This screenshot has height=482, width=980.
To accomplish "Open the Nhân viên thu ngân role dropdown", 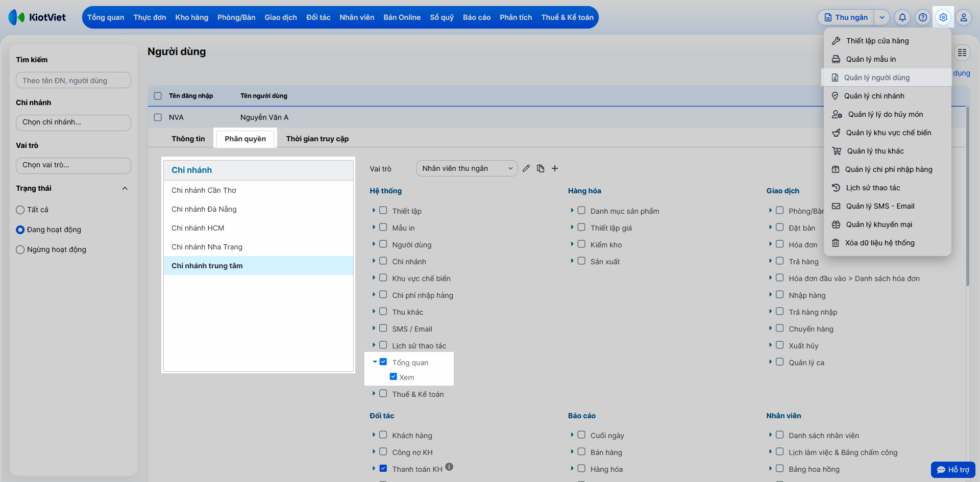I will click(467, 168).
